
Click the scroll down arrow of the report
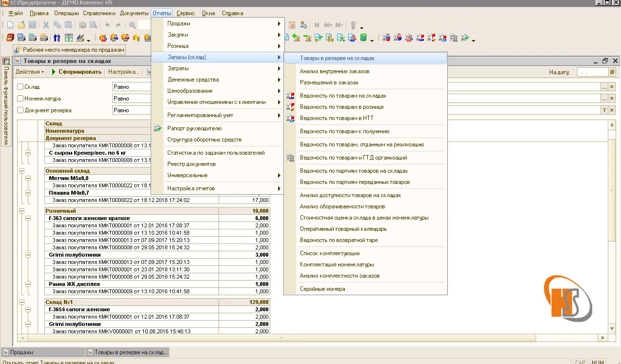(612, 330)
